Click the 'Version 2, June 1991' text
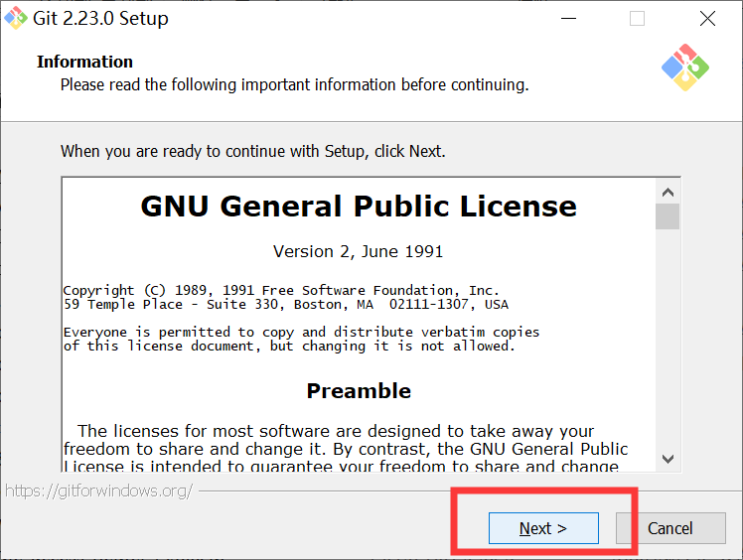Viewport: 743px width, 560px height. [x=359, y=251]
